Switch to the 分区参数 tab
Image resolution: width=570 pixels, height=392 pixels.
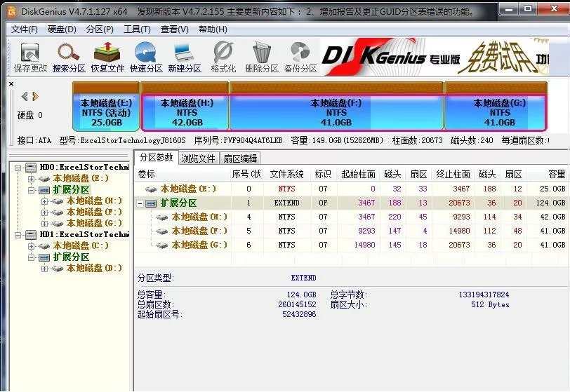point(157,158)
